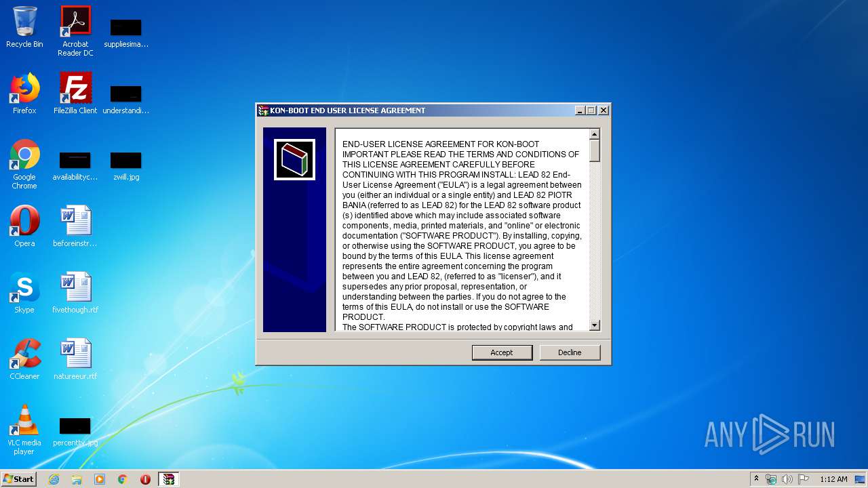Image resolution: width=868 pixels, height=488 pixels.
Task: Decline the Kon-Boot license agreement
Action: [570, 352]
